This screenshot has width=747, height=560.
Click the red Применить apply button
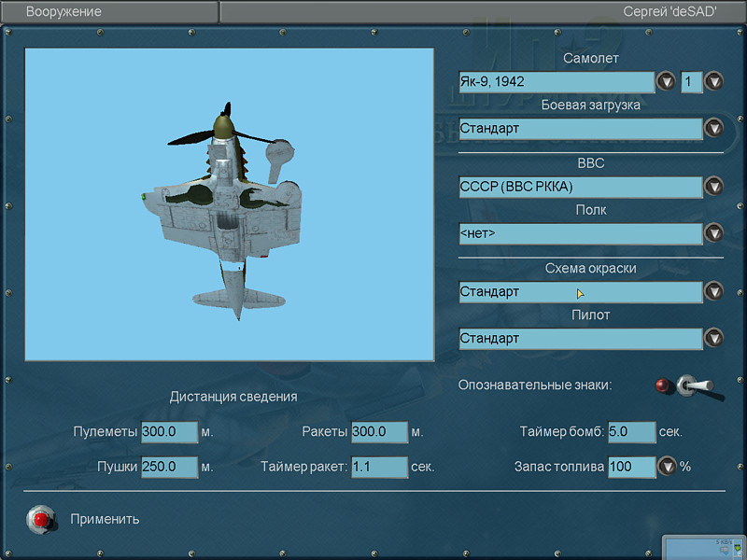tap(39, 518)
